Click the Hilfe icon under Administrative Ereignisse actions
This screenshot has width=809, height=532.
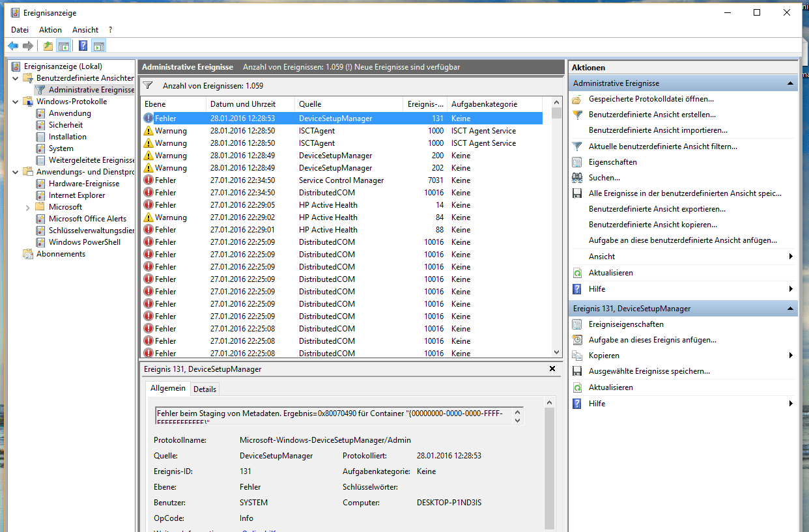pos(576,289)
